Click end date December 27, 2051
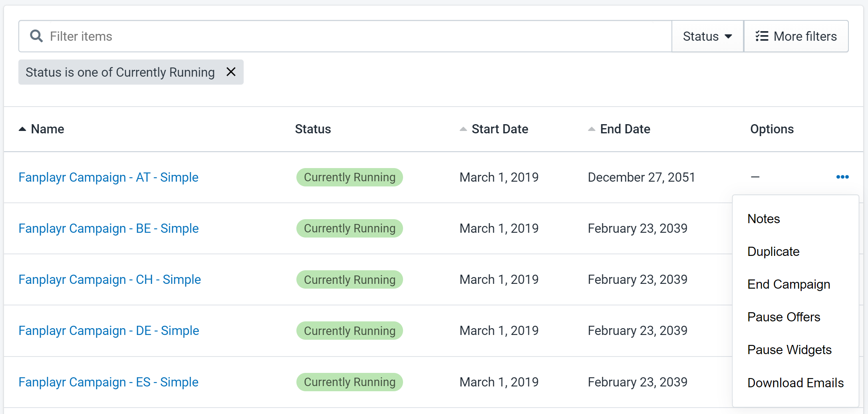The image size is (868, 414). [642, 177]
